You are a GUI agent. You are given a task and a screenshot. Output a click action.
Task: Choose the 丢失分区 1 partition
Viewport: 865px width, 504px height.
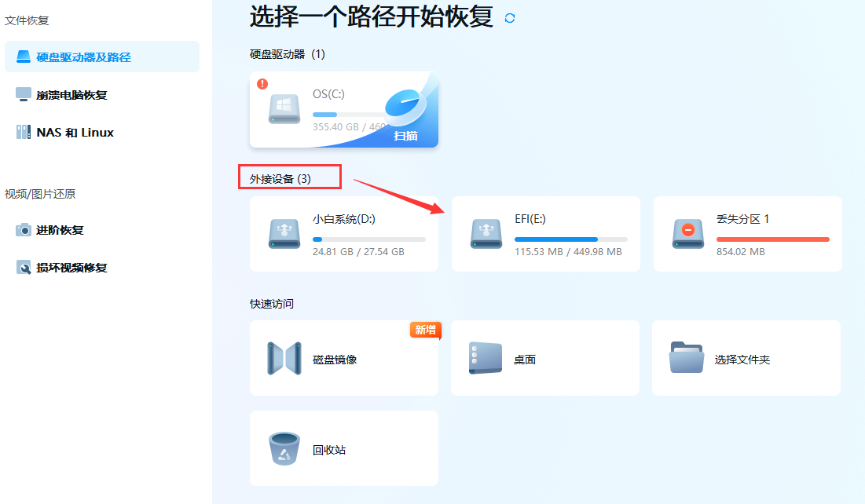746,233
